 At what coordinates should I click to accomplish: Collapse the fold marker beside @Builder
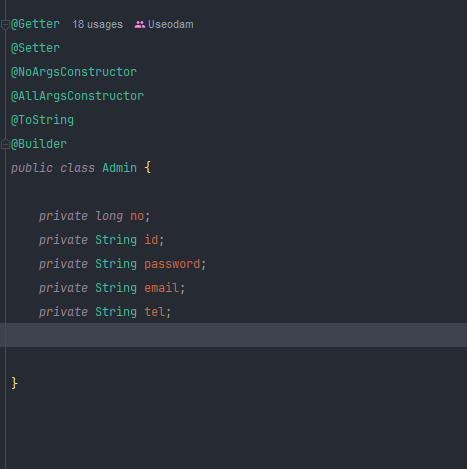(x=5, y=144)
